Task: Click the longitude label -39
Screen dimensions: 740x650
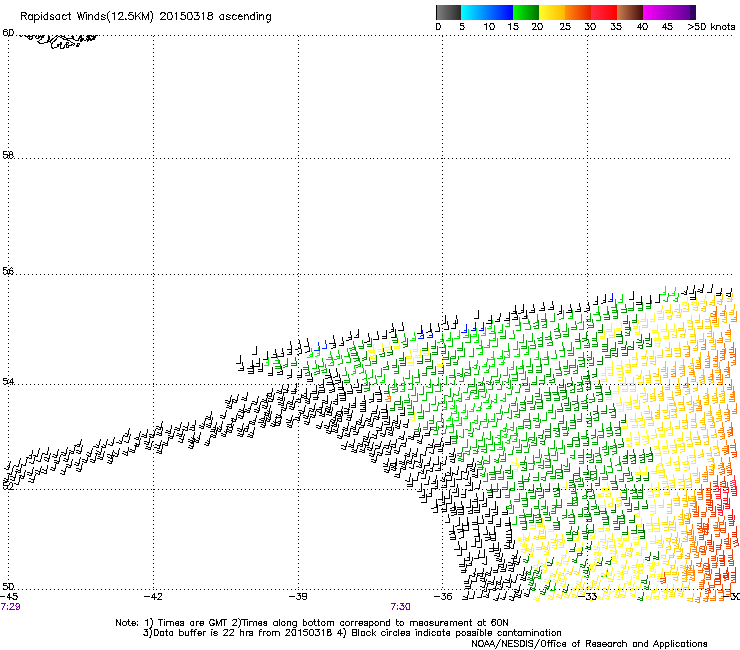Action: click(x=298, y=597)
